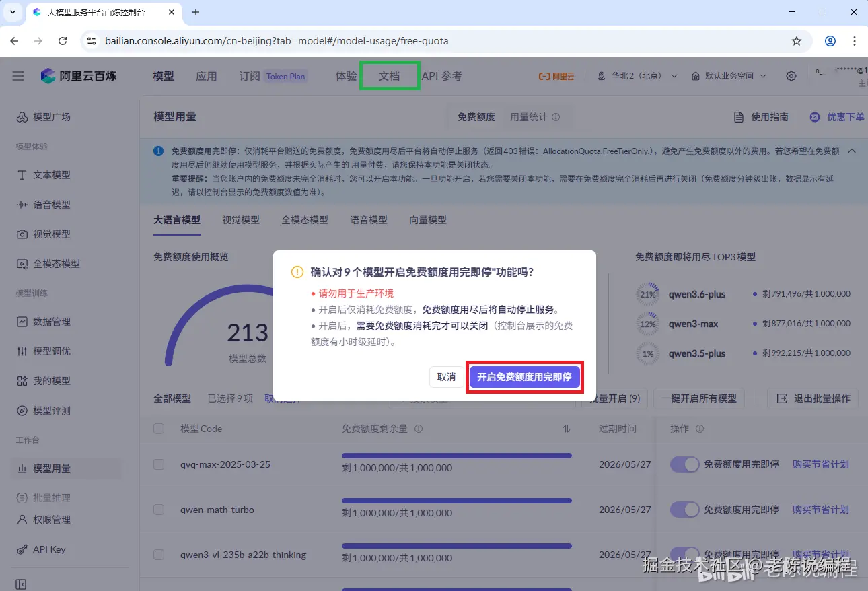
Task: Open 数据管理 in the sidebar
Action: pos(44,322)
